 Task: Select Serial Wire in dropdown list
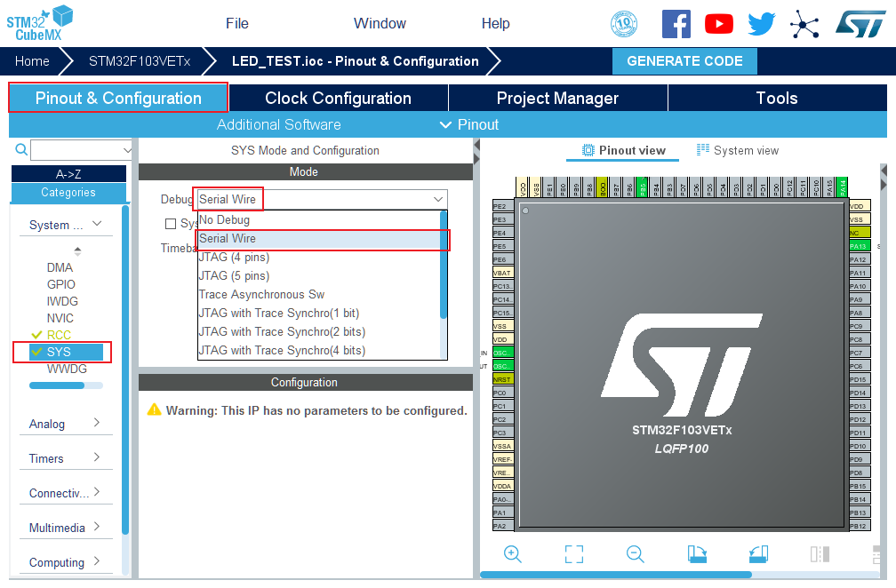319,239
